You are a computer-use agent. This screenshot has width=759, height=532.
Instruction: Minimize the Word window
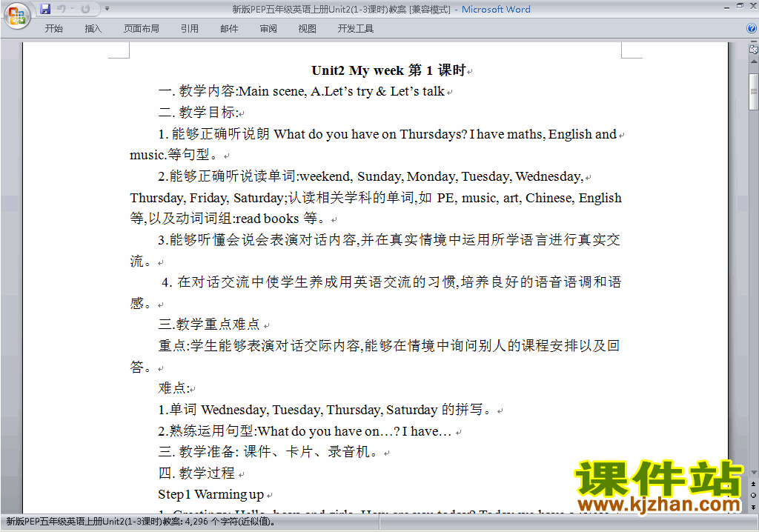pos(726,7)
